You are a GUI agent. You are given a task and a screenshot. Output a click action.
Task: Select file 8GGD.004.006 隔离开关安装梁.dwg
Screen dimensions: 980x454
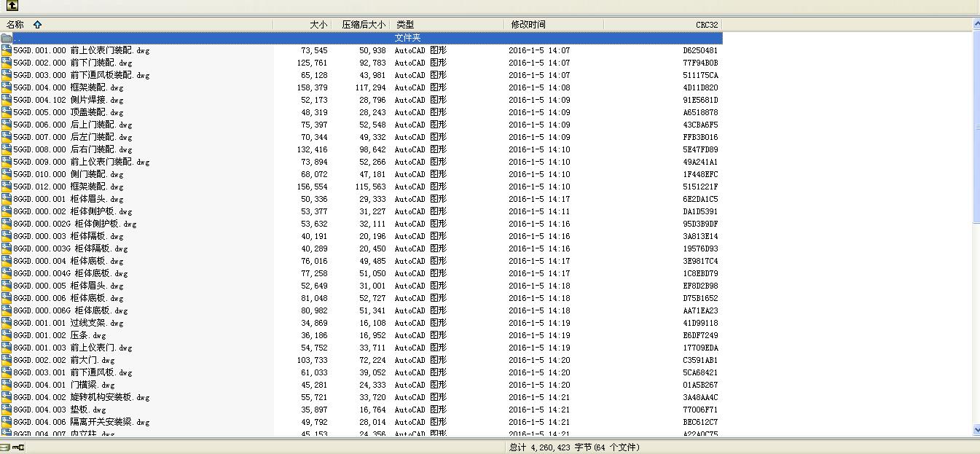(x=81, y=422)
